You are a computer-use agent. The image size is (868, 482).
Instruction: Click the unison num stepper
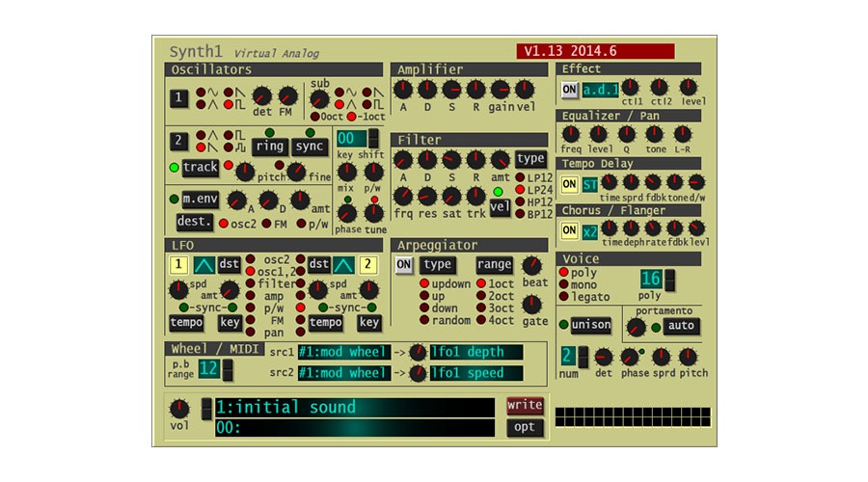(583, 358)
